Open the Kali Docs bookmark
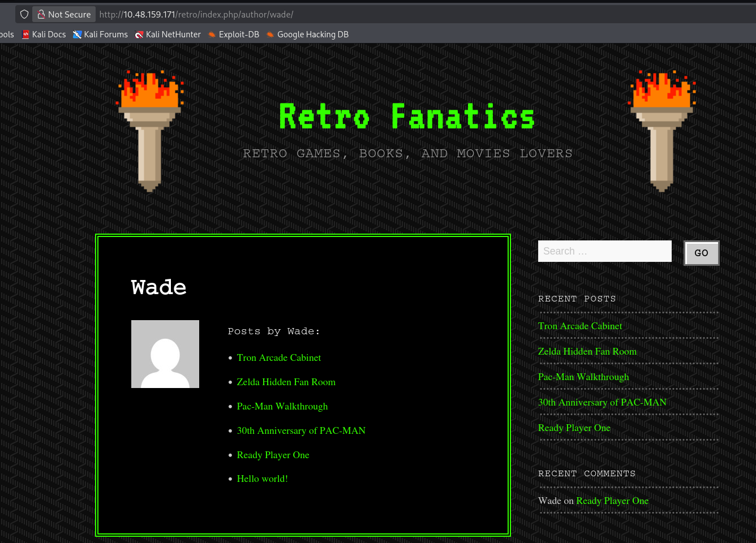Image resolution: width=756 pixels, height=543 pixels. pyautogui.click(x=44, y=35)
